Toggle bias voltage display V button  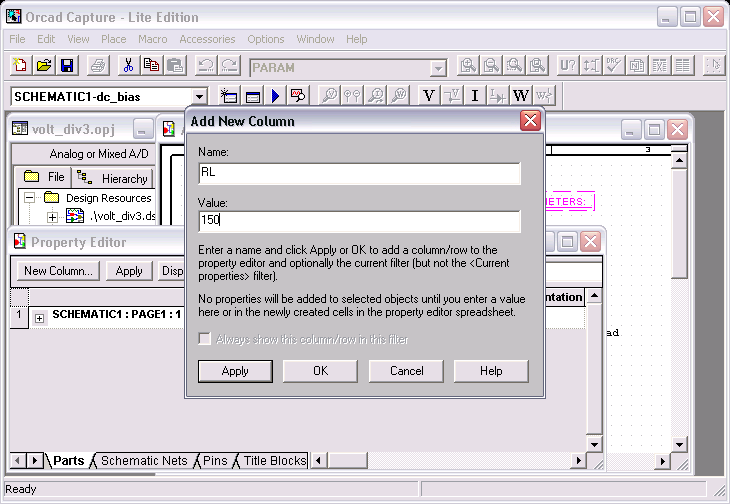[429, 95]
